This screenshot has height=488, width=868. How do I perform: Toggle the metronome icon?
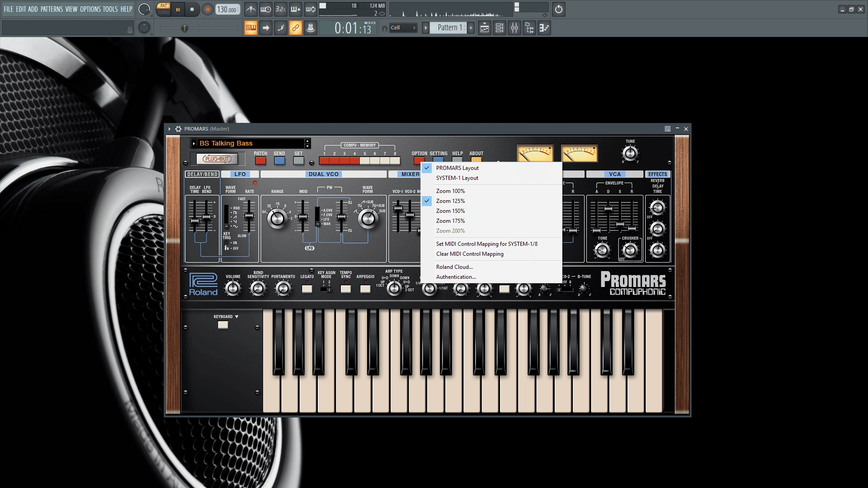[251, 9]
